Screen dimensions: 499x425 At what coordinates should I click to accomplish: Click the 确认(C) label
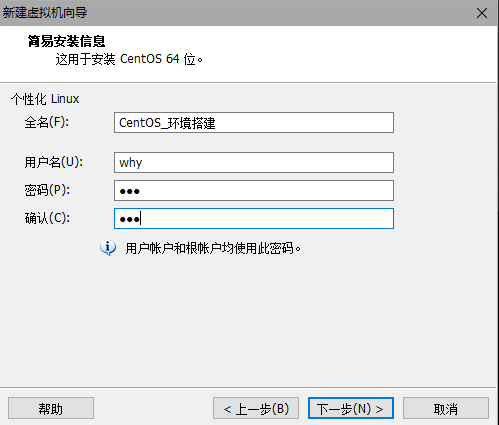click(x=47, y=218)
